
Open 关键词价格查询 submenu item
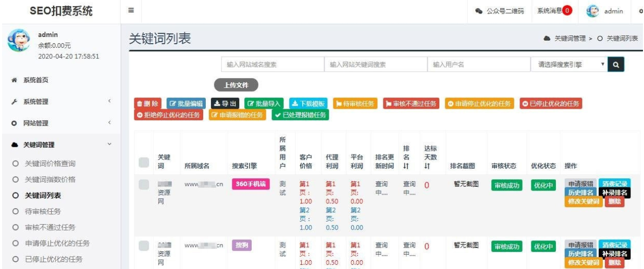[50, 163]
